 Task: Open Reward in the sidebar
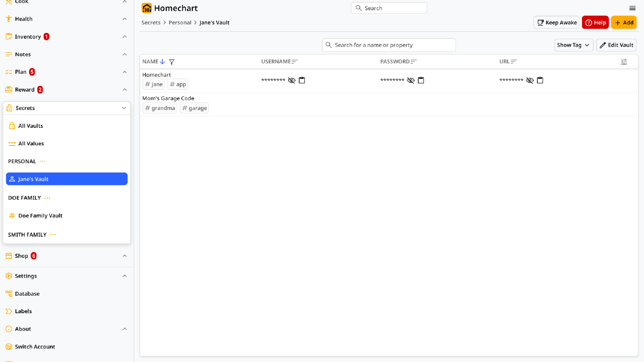[x=25, y=90]
